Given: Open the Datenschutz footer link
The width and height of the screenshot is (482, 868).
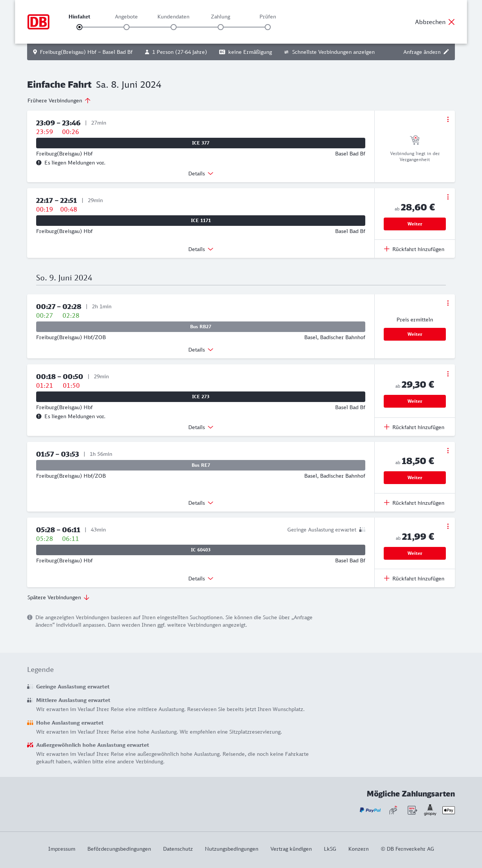Looking at the screenshot, I should [178, 849].
